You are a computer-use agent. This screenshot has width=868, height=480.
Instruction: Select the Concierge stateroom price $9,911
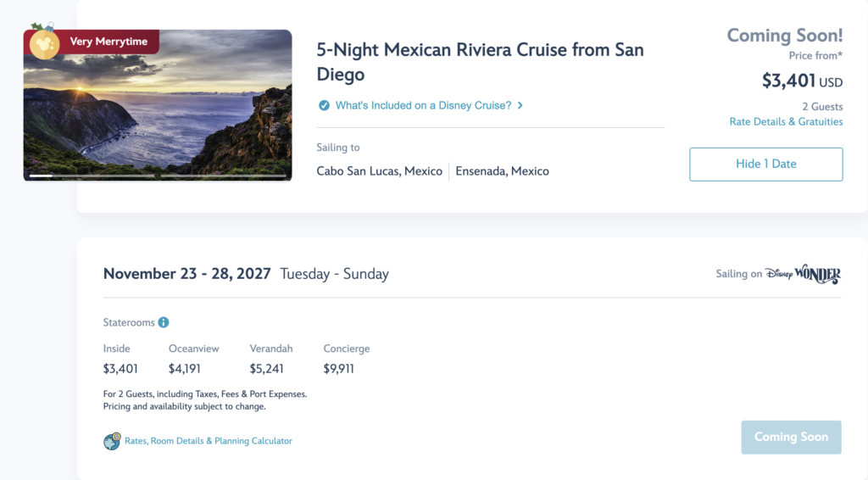338,369
